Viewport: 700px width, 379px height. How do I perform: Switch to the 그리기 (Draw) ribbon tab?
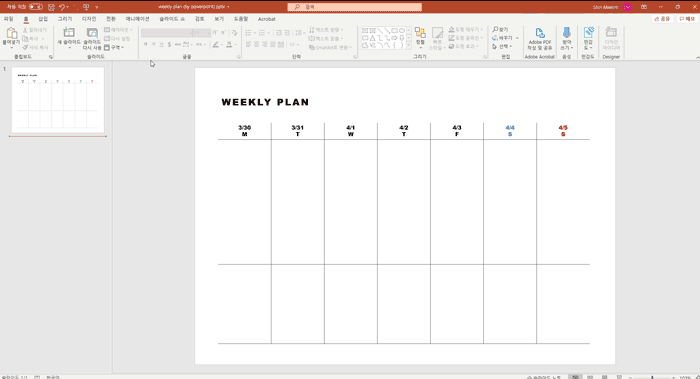(65, 19)
